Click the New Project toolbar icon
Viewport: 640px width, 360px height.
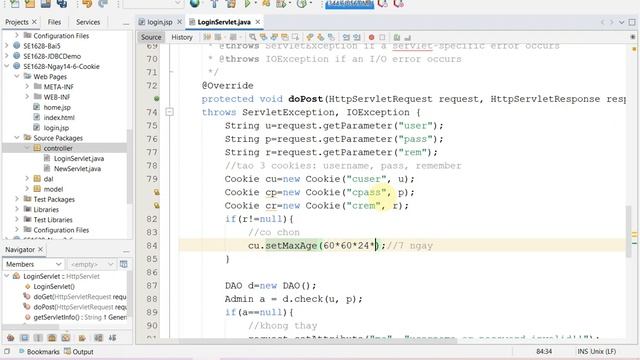tap(30, 4)
